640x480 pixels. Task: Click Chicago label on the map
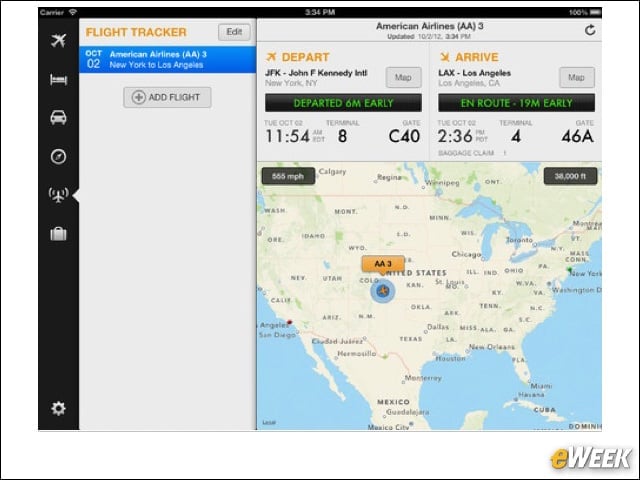[x=466, y=254]
